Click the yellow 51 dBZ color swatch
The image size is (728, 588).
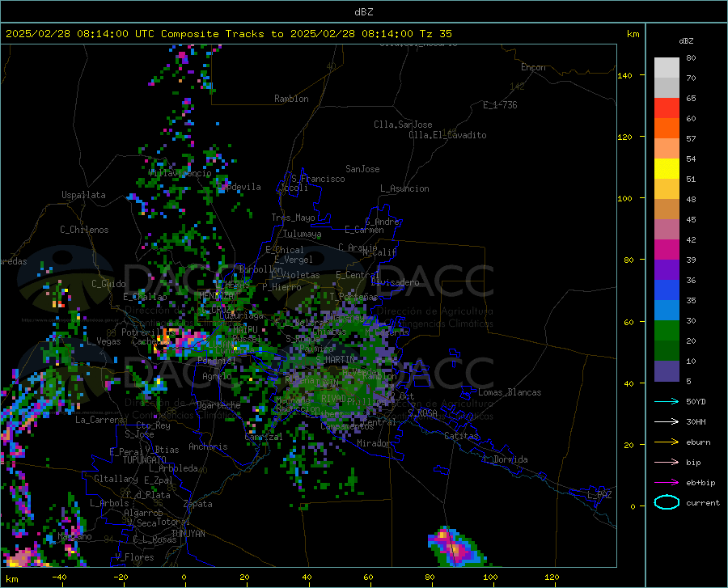[x=667, y=169]
